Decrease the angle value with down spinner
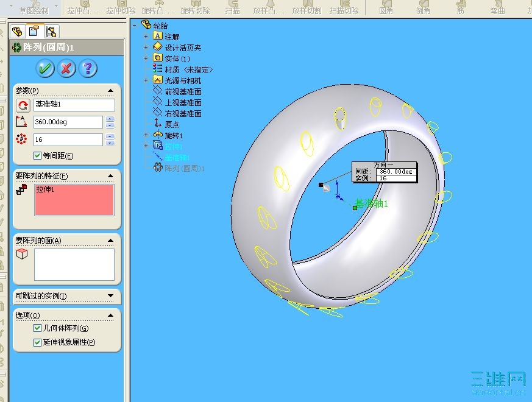The height and width of the screenshot is (402, 532). [x=110, y=125]
